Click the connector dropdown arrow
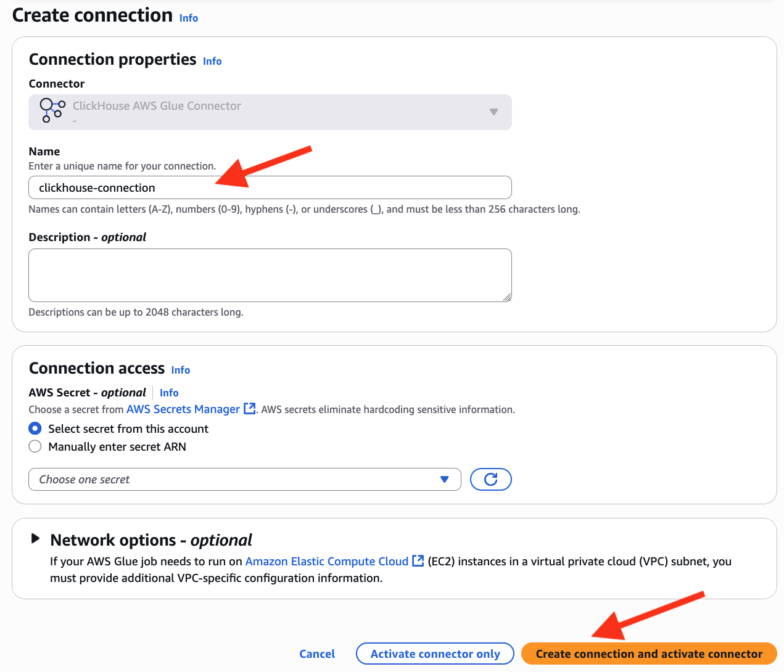Screen dimensions: 784x672 (493, 112)
